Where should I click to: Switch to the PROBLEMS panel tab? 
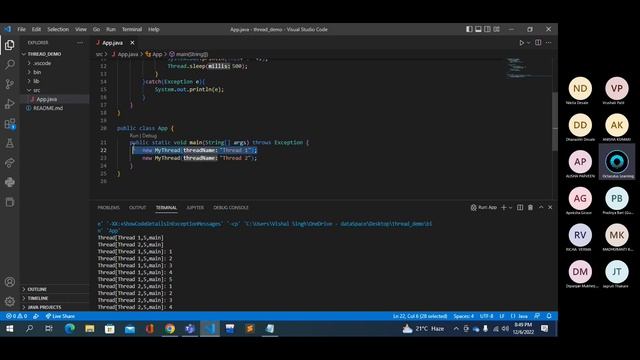pos(109,208)
